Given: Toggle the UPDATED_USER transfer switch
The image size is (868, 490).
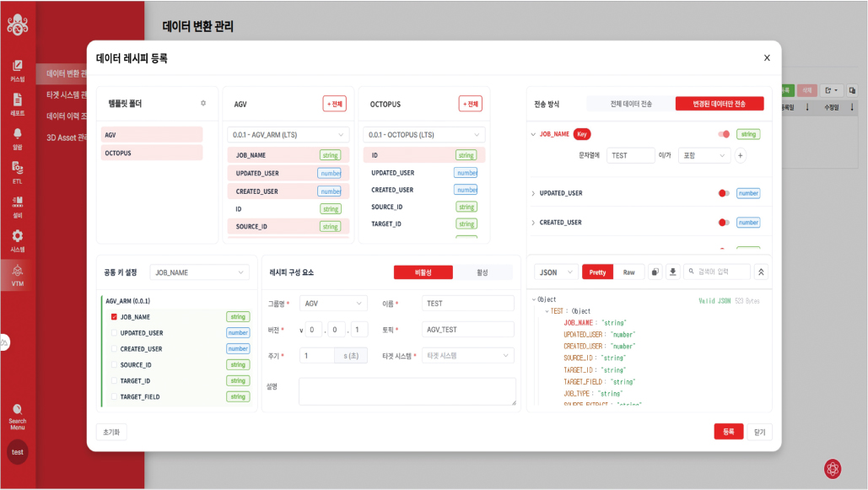Looking at the screenshot, I should (x=724, y=193).
